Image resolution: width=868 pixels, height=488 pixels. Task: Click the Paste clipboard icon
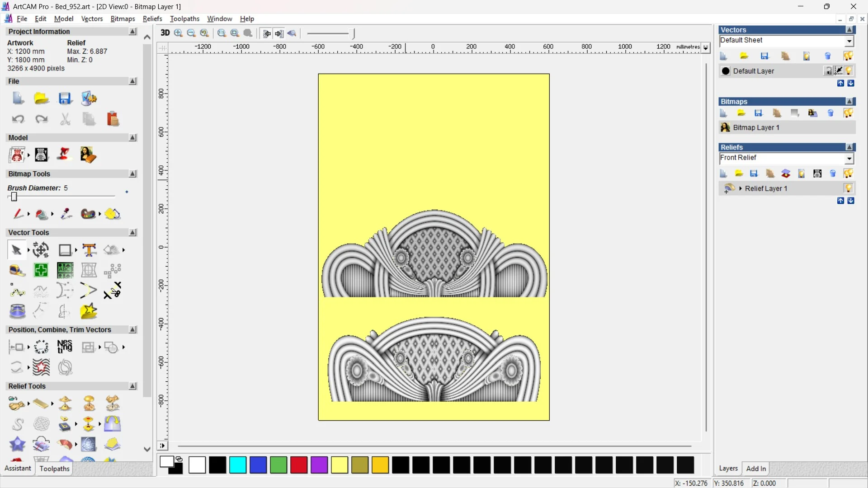113,119
